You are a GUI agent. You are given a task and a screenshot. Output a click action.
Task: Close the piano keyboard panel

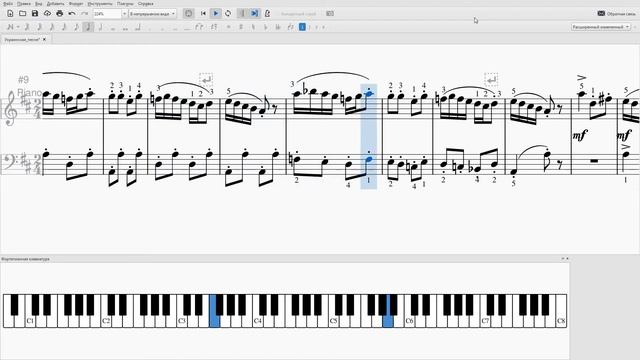point(567,258)
